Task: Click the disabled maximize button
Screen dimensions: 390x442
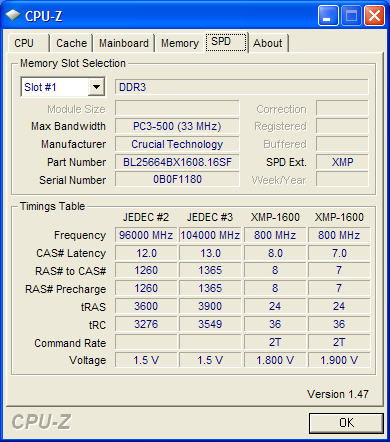Action: point(351,16)
